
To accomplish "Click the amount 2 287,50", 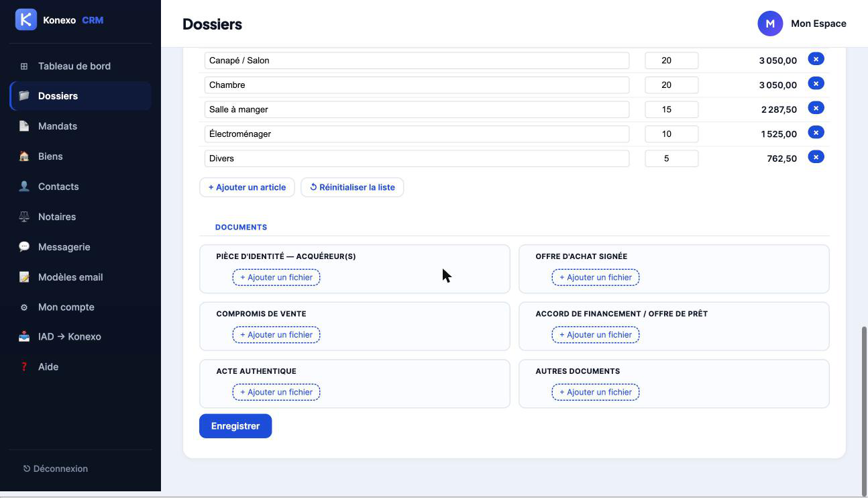I will pos(779,109).
